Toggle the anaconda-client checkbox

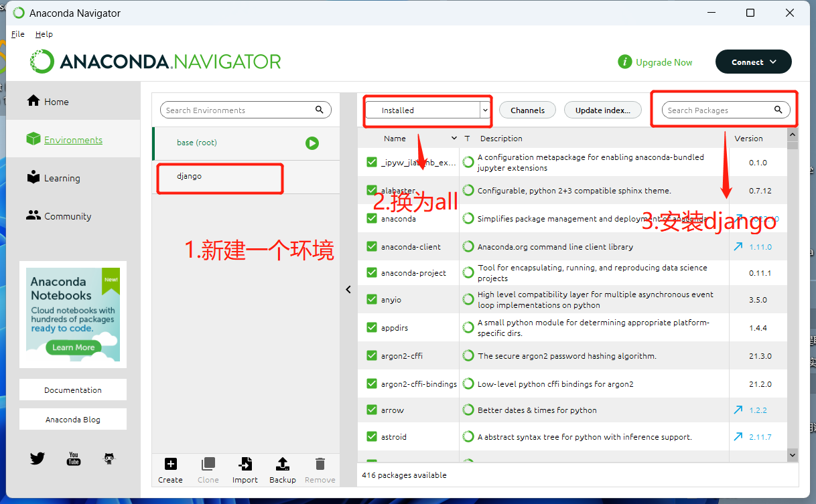(372, 246)
